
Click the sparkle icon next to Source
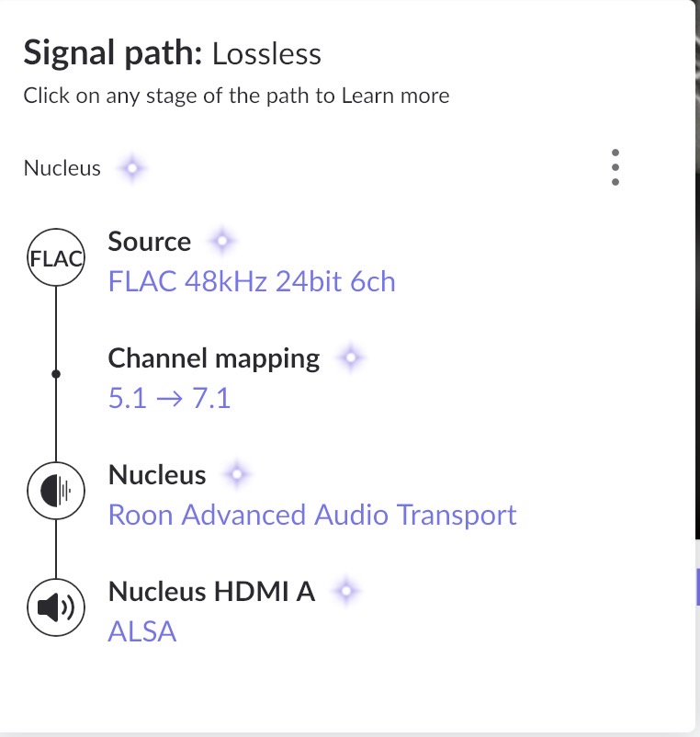click(220, 243)
